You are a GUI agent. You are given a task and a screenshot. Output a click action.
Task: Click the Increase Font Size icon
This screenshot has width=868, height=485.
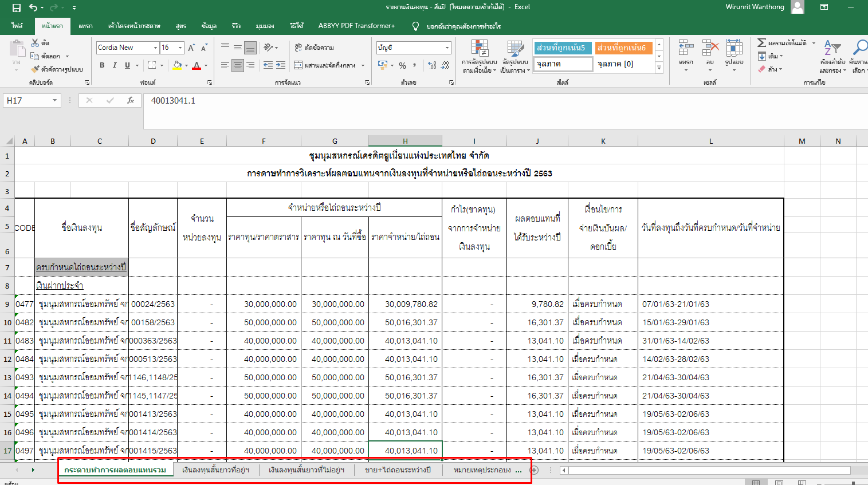click(x=191, y=48)
